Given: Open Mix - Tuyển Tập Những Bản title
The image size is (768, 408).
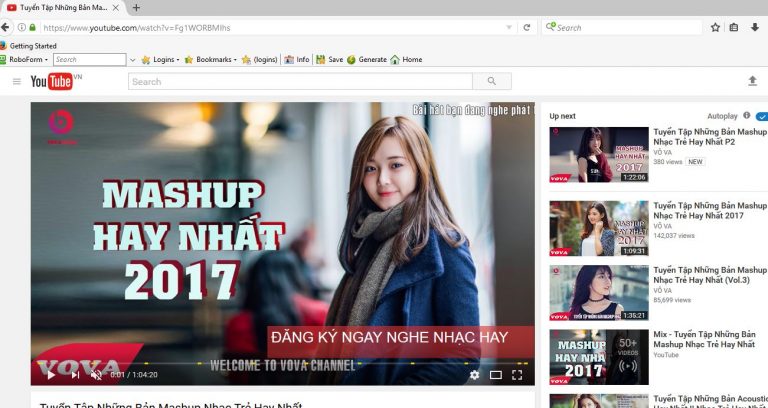Looking at the screenshot, I should pos(705,339).
